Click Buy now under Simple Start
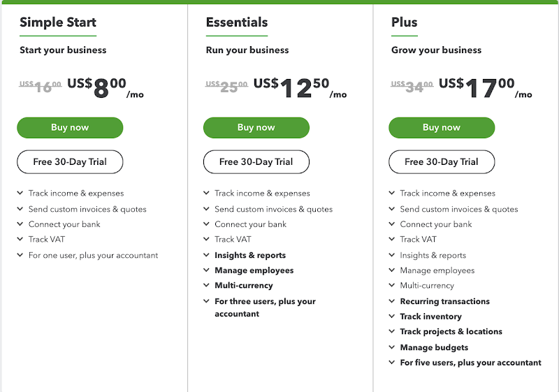 [x=70, y=128]
